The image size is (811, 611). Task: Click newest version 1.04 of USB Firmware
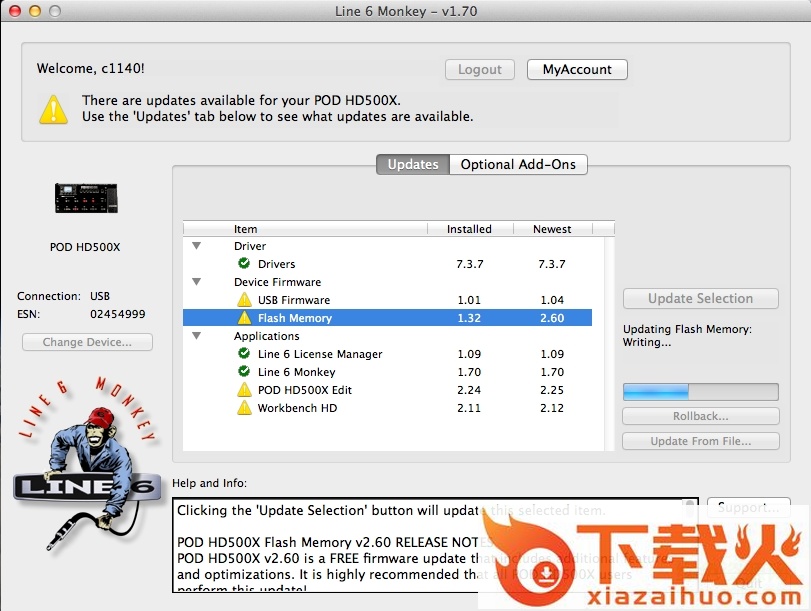click(x=552, y=300)
